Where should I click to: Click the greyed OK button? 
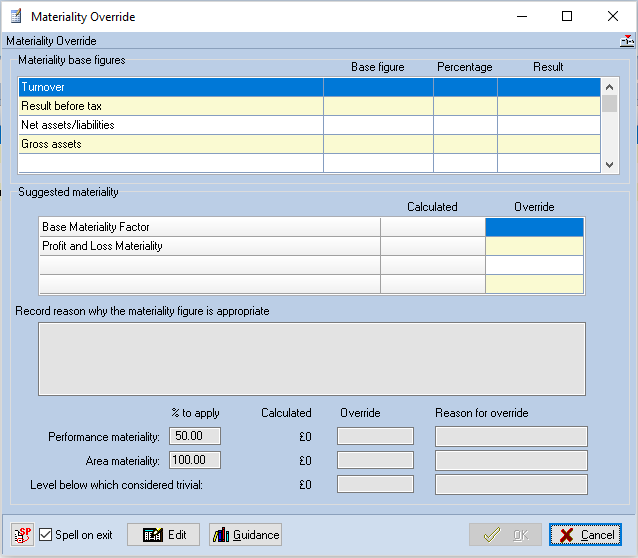[x=505, y=534]
